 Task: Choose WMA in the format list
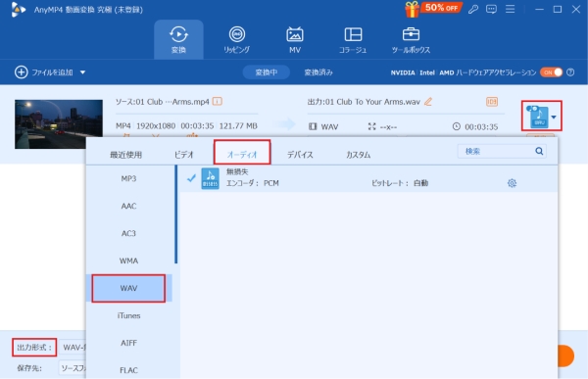128,261
